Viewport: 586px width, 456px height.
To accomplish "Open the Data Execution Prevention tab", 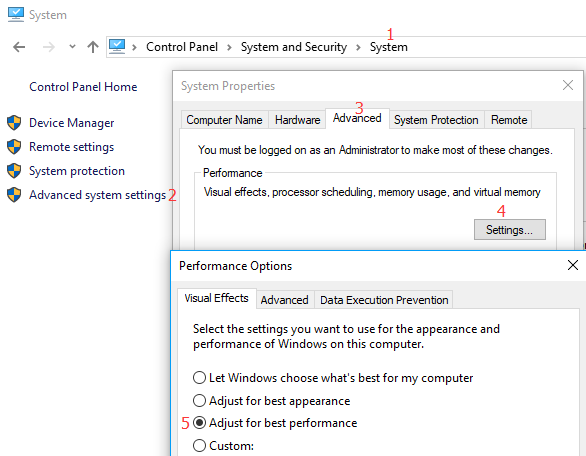I will click(384, 300).
